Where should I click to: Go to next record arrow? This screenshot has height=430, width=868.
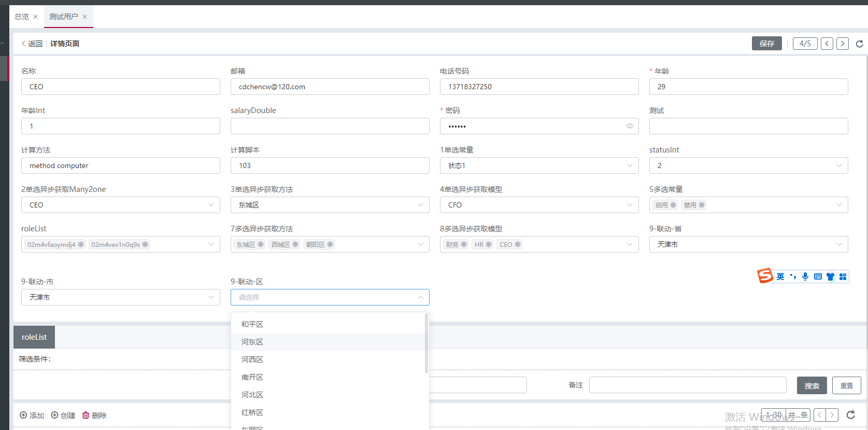(x=843, y=44)
